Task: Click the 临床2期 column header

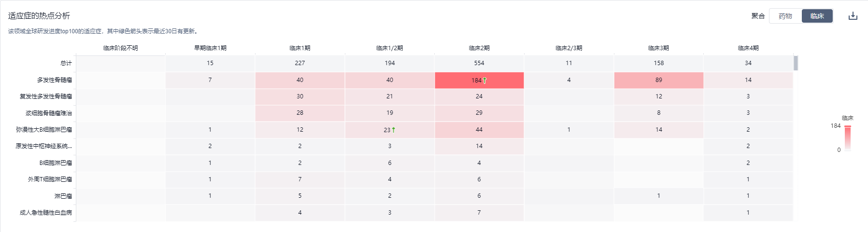Action: (x=479, y=48)
